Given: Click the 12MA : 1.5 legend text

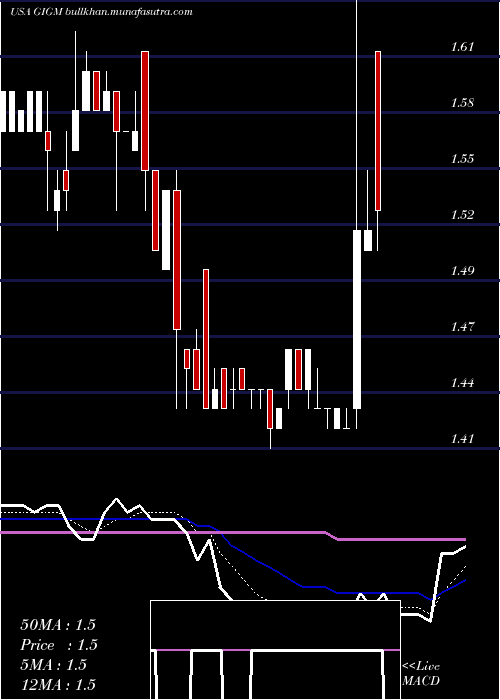Looking at the screenshot, I should (x=58, y=684).
